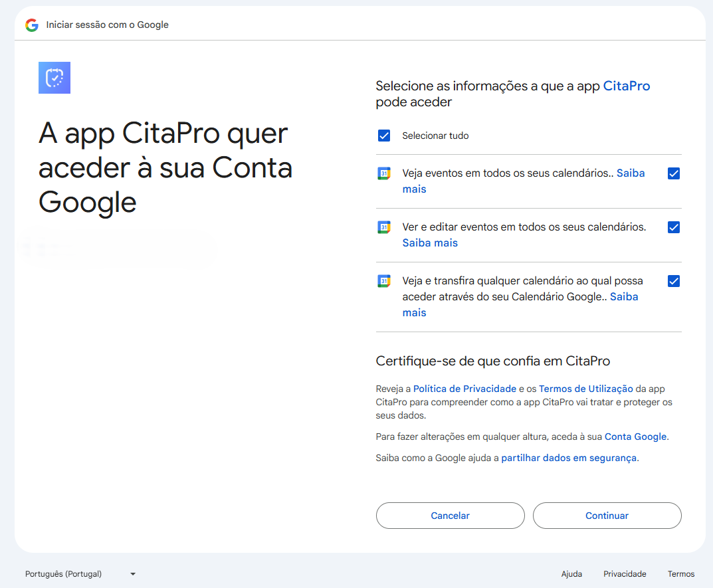Click the 'Selecionar tudo' label text
The height and width of the screenshot is (588, 713).
(436, 136)
